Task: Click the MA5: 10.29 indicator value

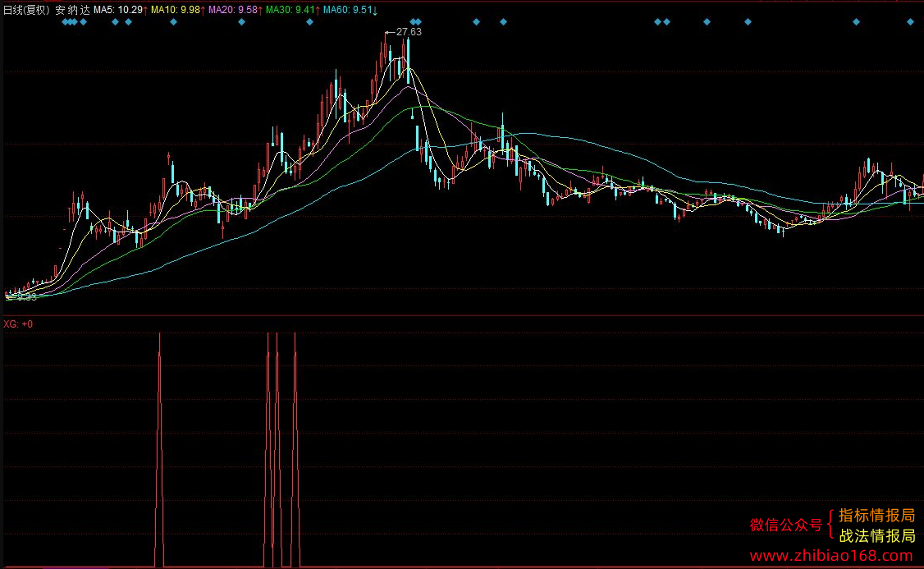Action: pyautogui.click(x=118, y=10)
